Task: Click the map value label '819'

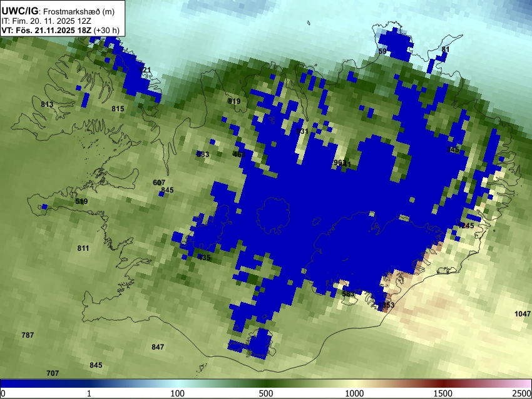Action: [234, 101]
